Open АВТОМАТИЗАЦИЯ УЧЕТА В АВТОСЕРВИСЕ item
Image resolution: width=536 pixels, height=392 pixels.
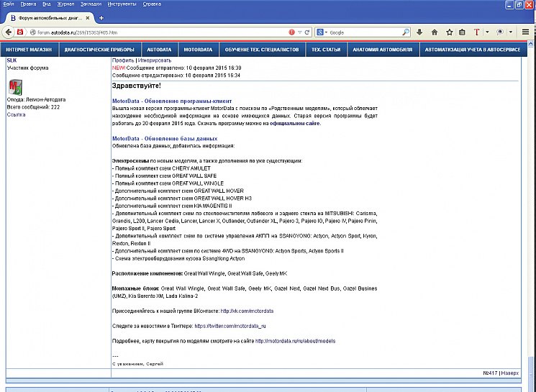(473, 50)
